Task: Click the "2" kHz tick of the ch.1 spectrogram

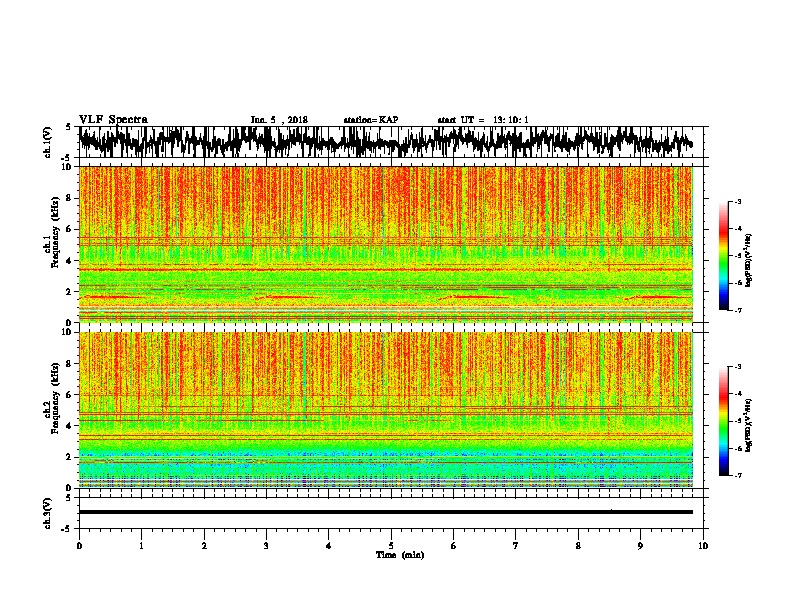Action: pyautogui.click(x=71, y=292)
